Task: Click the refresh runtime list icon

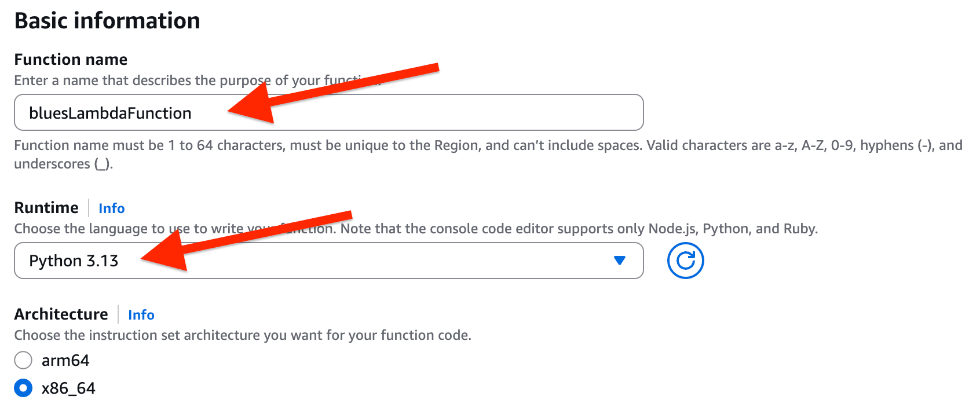Action: tap(685, 261)
